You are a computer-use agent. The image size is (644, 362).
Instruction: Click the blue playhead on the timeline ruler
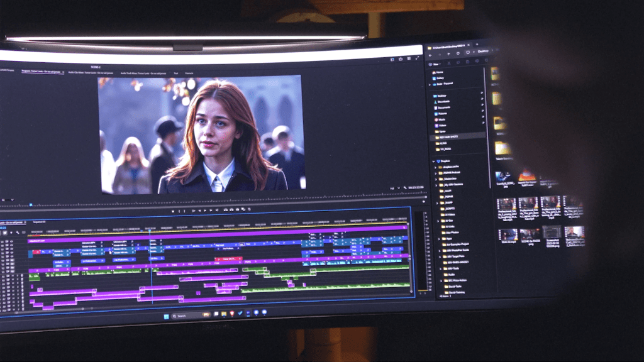(150, 231)
